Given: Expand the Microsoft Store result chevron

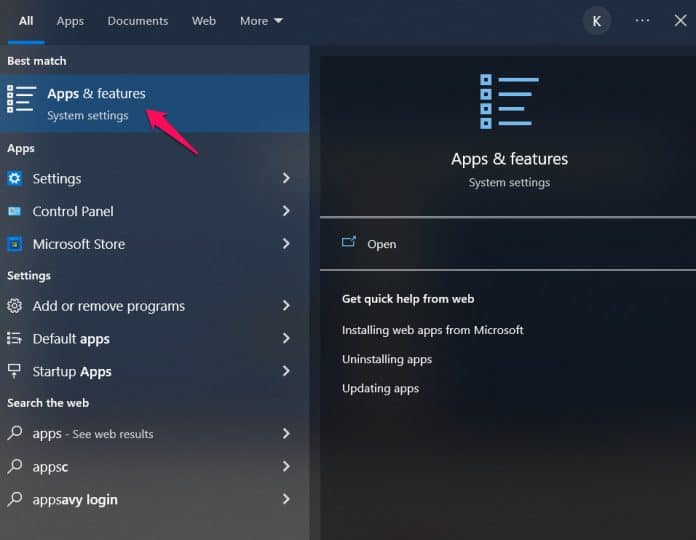Looking at the screenshot, I should [286, 244].
